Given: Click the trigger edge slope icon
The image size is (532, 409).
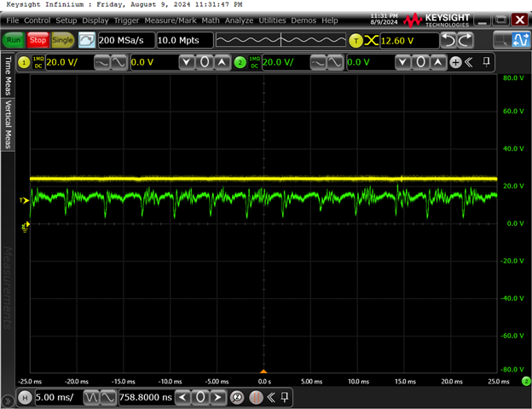Looking at the screenshot, I should click(371, 41).
